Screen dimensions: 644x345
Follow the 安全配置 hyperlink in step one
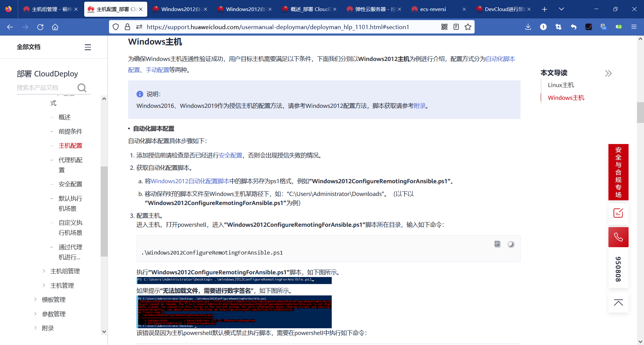tap(230, 155)
